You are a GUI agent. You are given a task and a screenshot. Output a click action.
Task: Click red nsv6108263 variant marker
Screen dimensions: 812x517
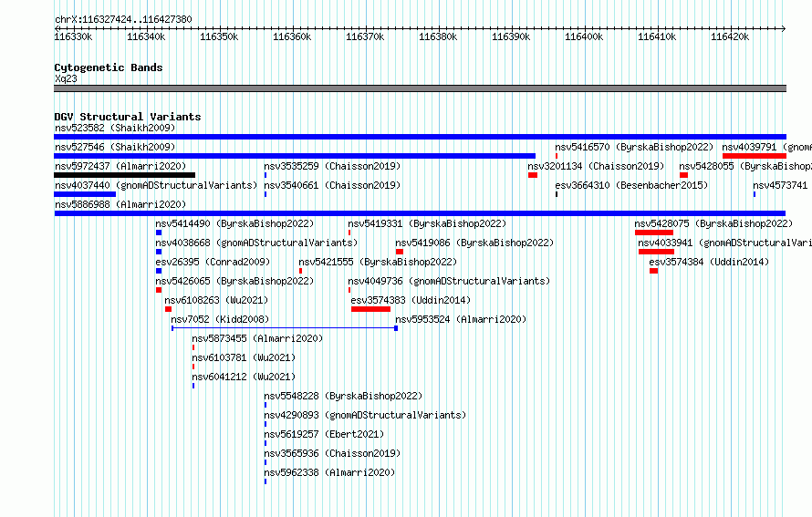click(168, 309)
